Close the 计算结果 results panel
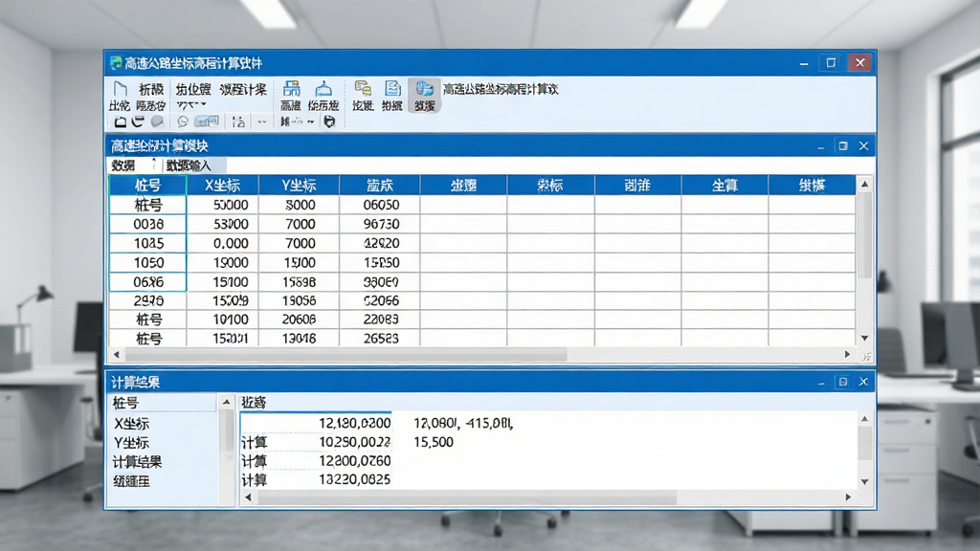 (864, 382)
